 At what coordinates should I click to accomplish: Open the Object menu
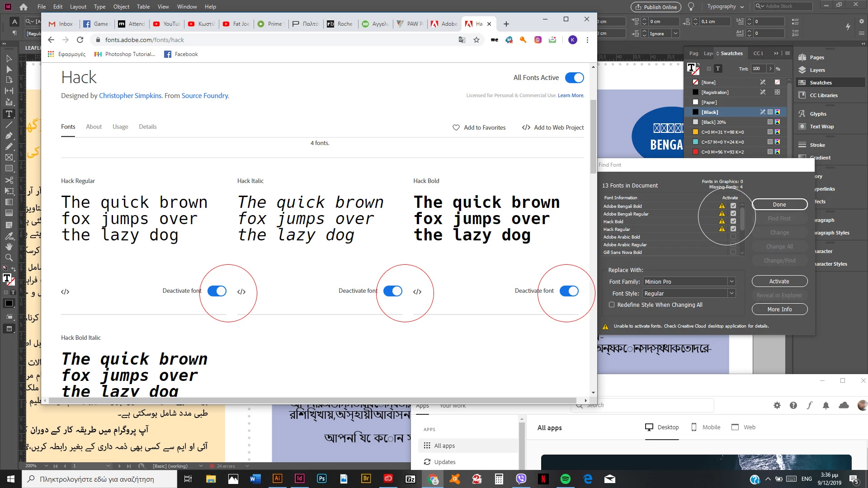[121, 7]
